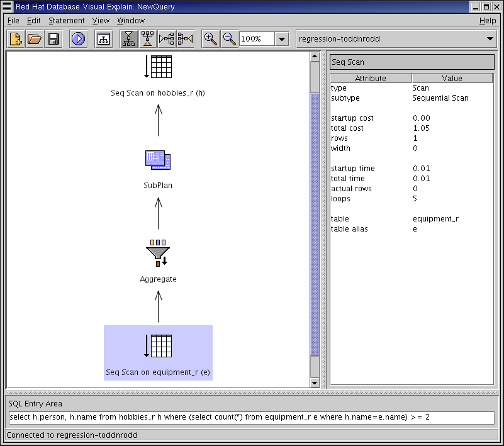Click into the SQL Entry Area text field

pos(252,418)
